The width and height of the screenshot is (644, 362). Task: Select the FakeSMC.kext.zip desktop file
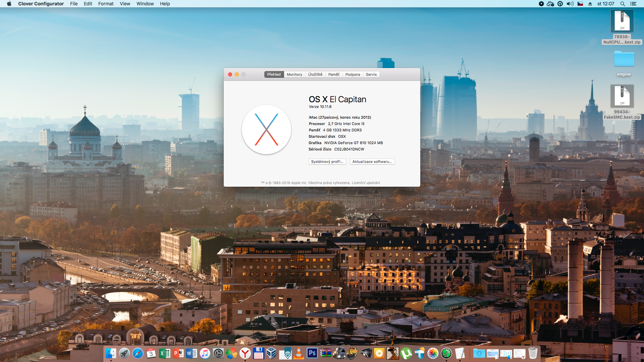pos(622,97)
